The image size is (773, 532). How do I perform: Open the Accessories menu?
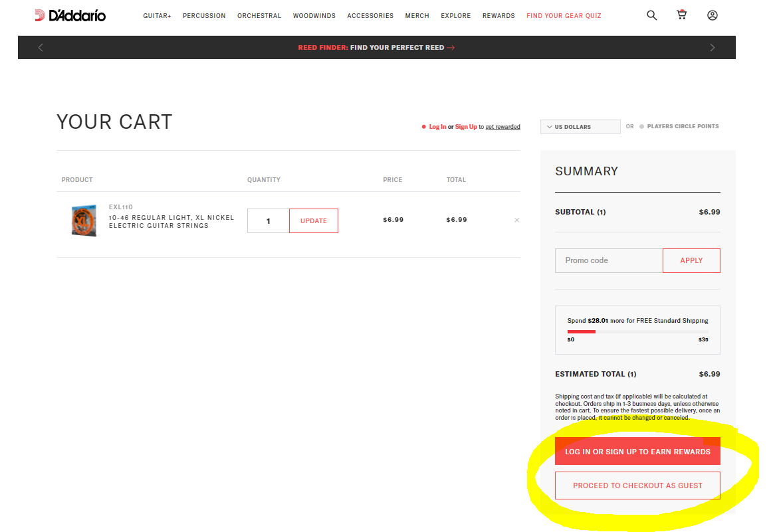[370, 16]
